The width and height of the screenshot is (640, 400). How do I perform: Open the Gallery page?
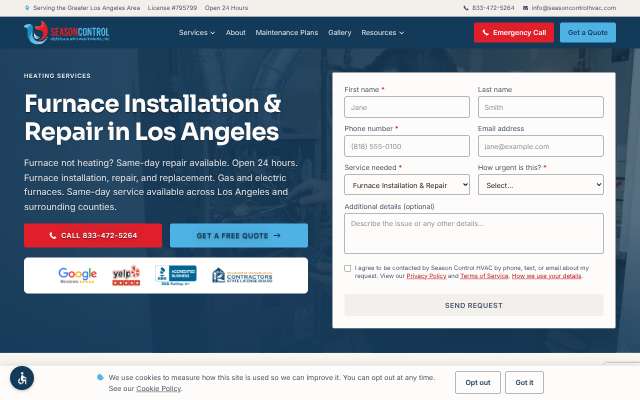pyautogui.click(x=340, y=33)
